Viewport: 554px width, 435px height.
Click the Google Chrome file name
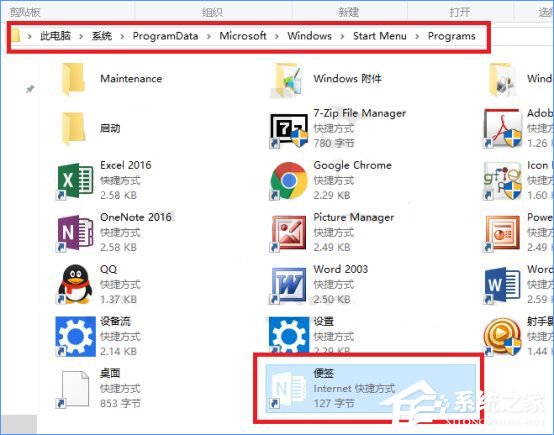(353, 165)
